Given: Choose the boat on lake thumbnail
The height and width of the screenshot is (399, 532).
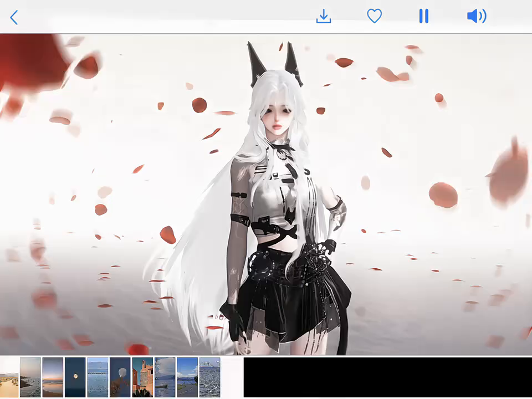Looking at the screenshot, I should point(165,377).
